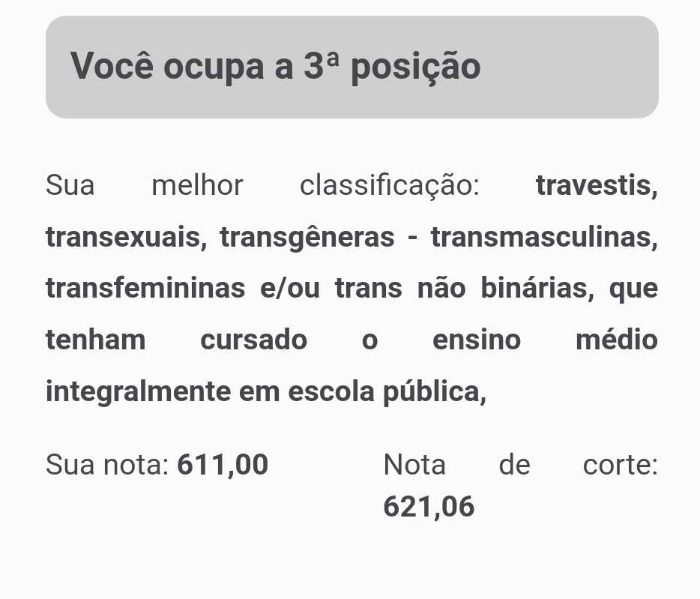Image resolution: width=700 pixels, height=599 pixels.
Task: Tap the bold word "transgêneras"
Action: tap(307, 237)
